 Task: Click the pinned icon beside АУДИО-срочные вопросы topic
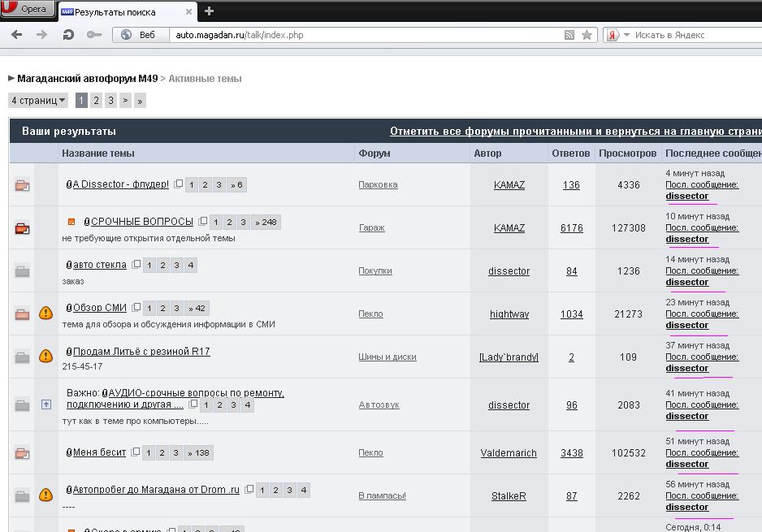(x=46, y=404)
